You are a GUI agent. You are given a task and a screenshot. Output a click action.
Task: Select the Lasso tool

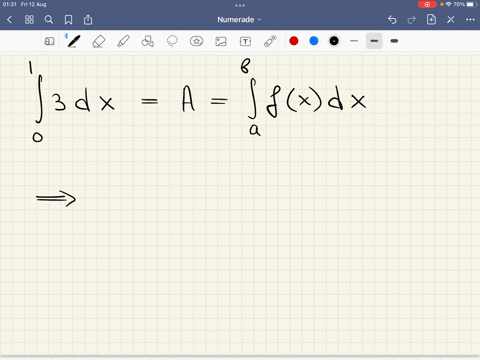pos(172,41)
